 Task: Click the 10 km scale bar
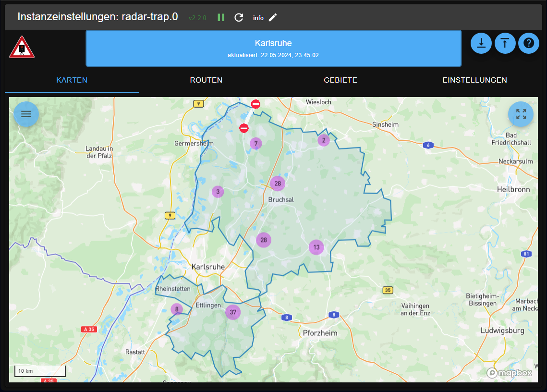click(40, 371)
